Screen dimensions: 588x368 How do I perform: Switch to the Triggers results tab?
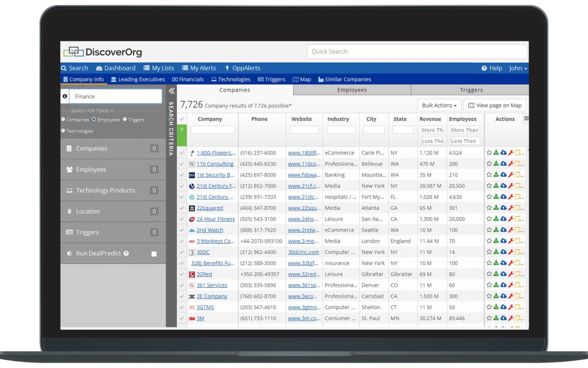point(470,90)
